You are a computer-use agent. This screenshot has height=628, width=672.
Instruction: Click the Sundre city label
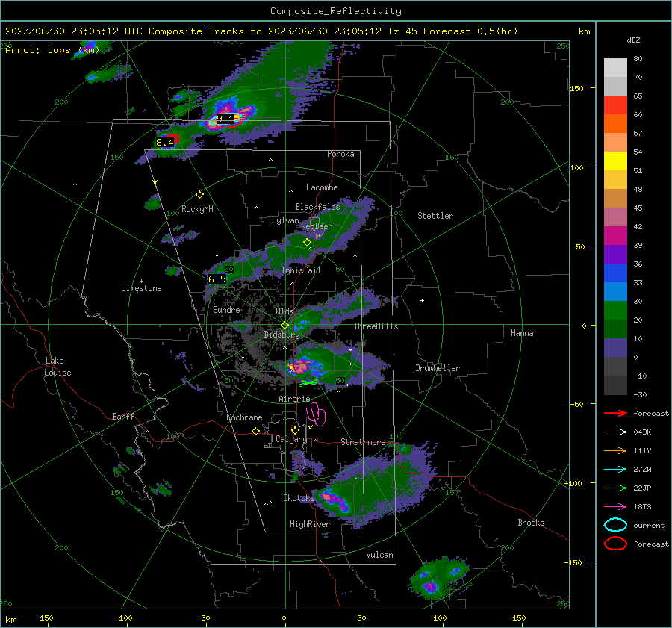(x=227, y=309)
